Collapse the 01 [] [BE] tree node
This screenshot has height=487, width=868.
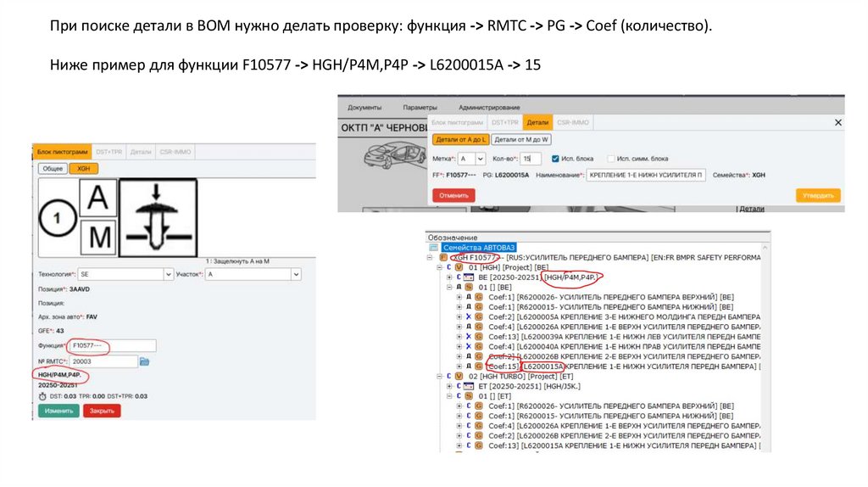(449, 287)
